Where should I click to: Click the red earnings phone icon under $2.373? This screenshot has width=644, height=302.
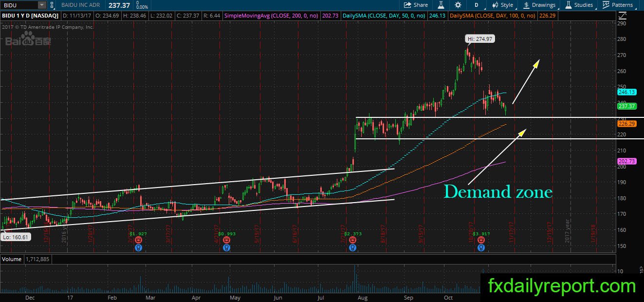pyautogui.click(x=352, y=240)
